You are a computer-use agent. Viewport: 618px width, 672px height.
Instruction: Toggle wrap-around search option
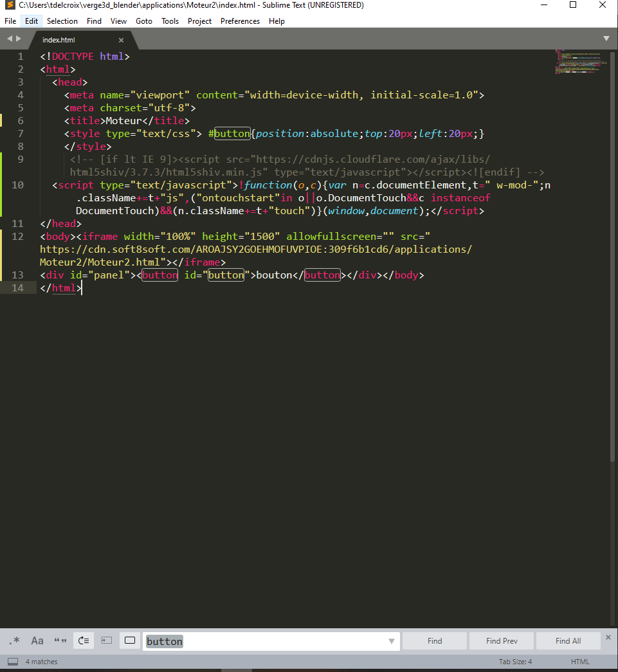84,640
